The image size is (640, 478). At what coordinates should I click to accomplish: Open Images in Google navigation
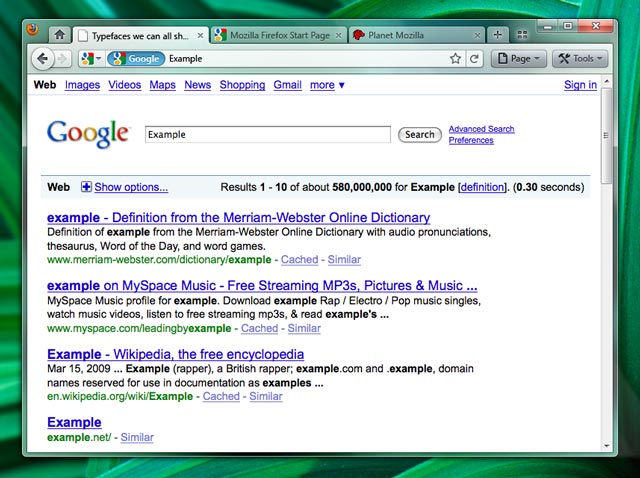(x=82, y=85)
